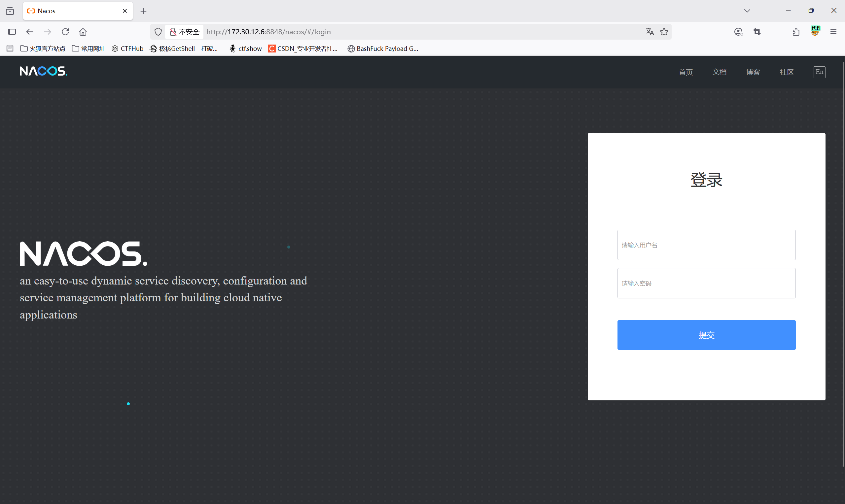Open the proxy extension tiger icon
Screen dimensions: 845x504
[x=815, y=31]
